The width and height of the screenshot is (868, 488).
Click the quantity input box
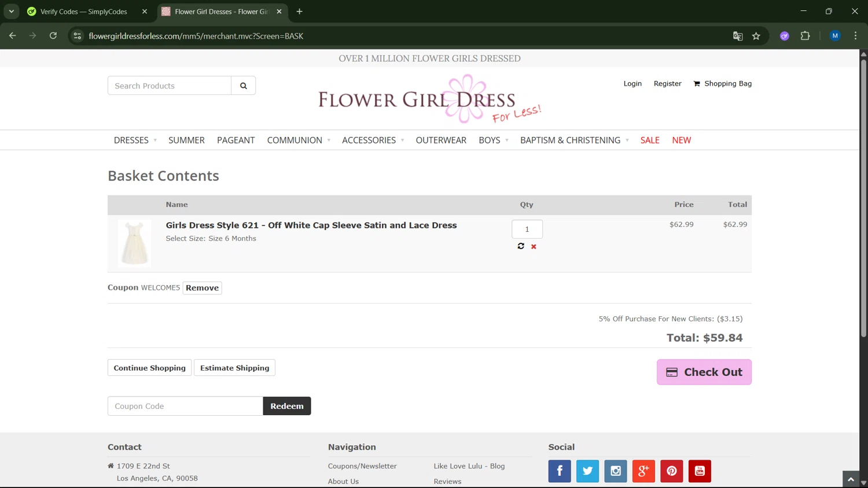(527, 229)
